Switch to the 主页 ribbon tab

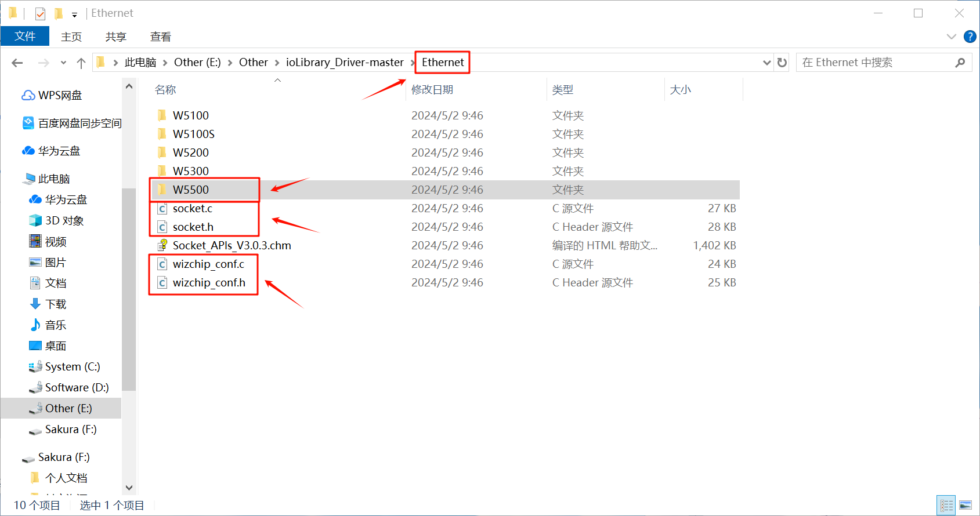(71, 37)
